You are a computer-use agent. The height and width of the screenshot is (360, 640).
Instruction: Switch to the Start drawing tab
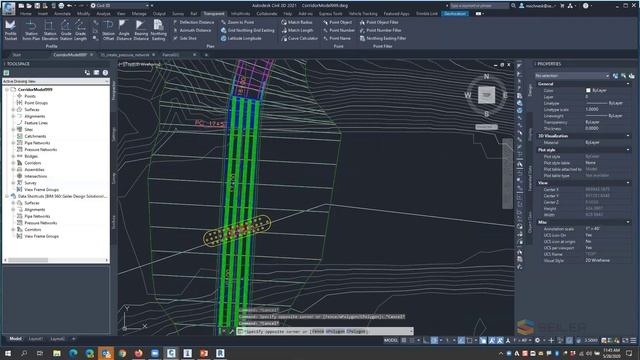tap(16, 55)
